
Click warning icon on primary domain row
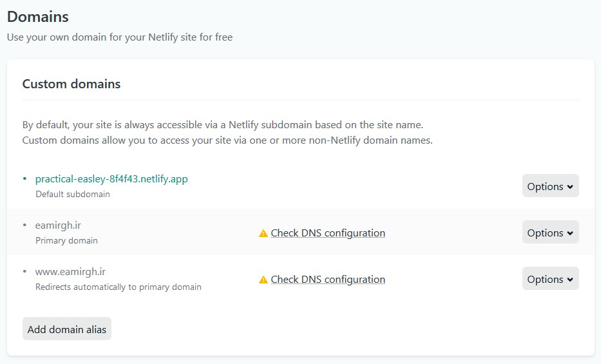pos(263,233)
